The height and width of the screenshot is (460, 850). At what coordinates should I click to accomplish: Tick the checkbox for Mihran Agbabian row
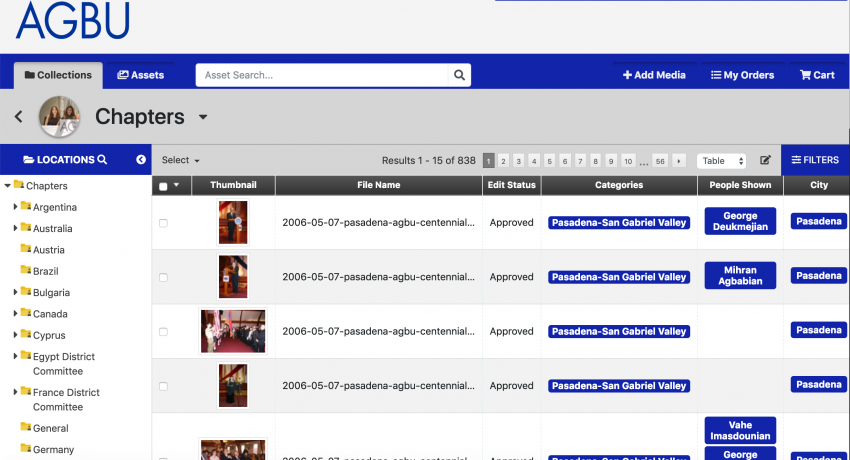pyautogui.click(x=163, y=277)
